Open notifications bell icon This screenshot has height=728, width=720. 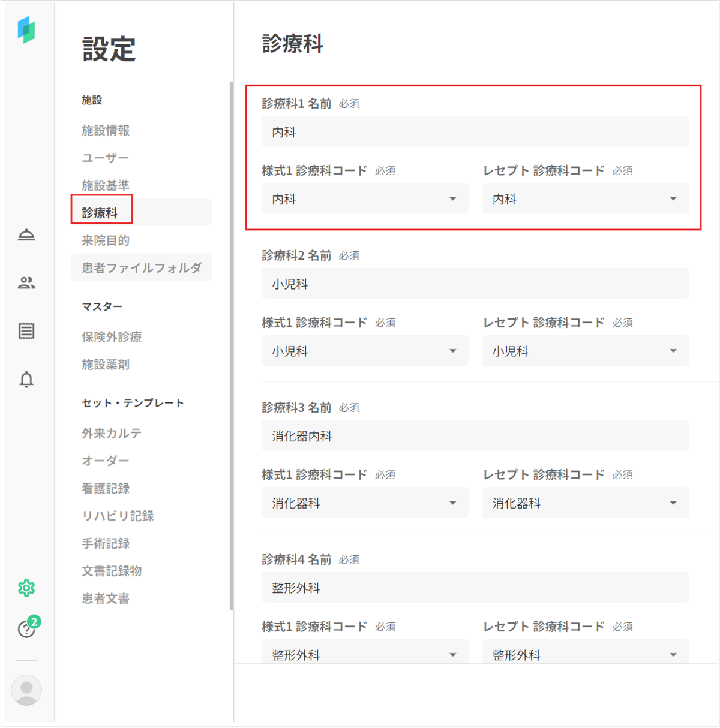[x=26, y=380]
